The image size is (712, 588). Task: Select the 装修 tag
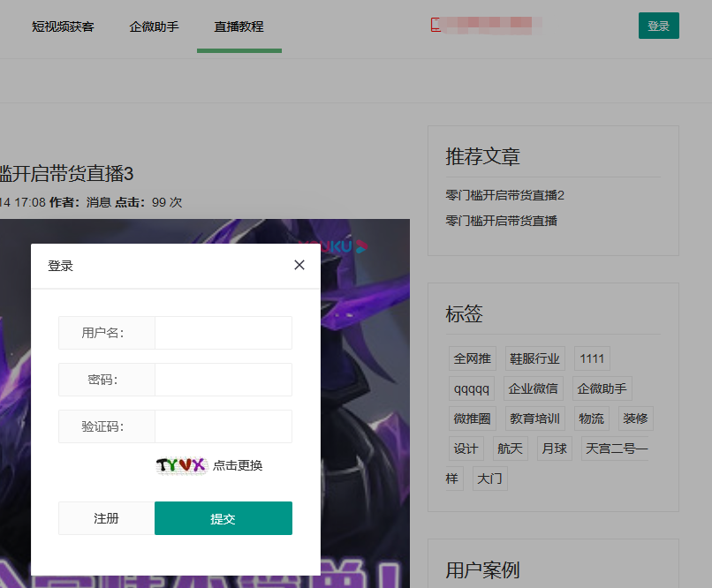635,418
